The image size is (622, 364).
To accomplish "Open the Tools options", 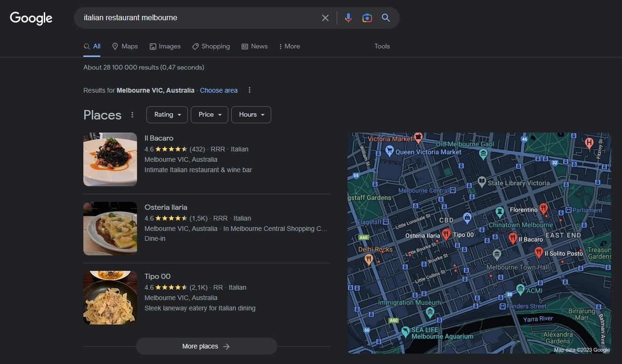I will (x=382, y=46).
